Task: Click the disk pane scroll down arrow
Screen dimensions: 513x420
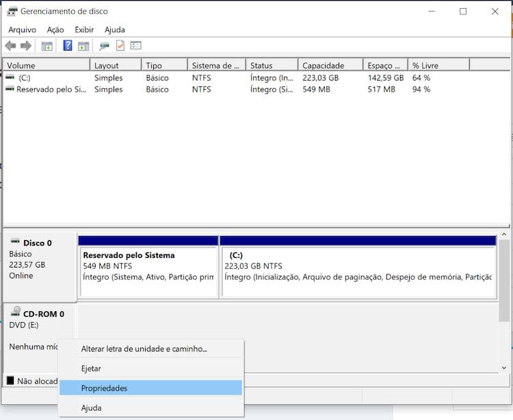Action: [504, 368]
